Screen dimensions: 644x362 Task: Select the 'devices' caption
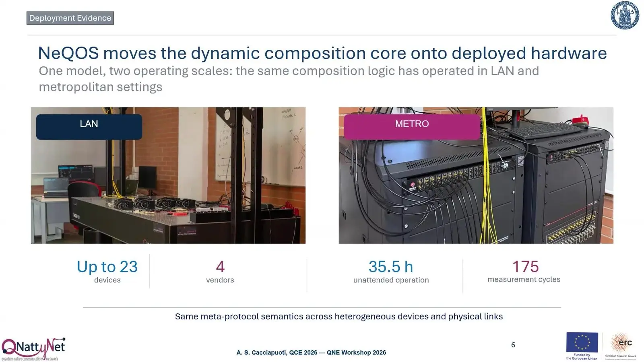107,280
